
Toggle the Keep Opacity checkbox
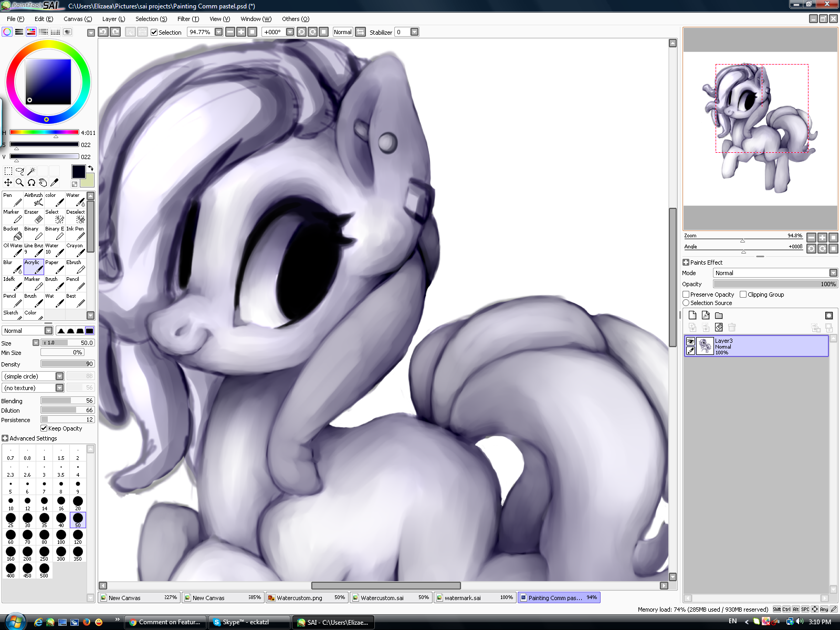point(44,428)
